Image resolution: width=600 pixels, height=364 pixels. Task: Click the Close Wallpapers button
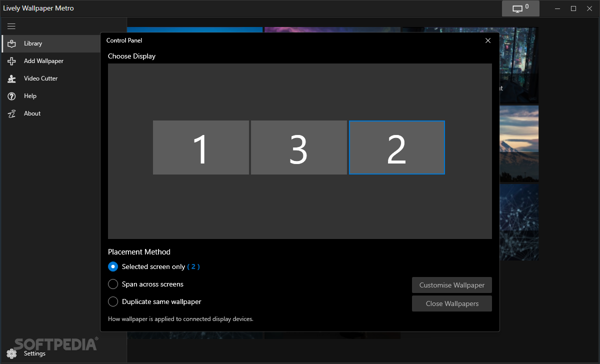[452, 303]
